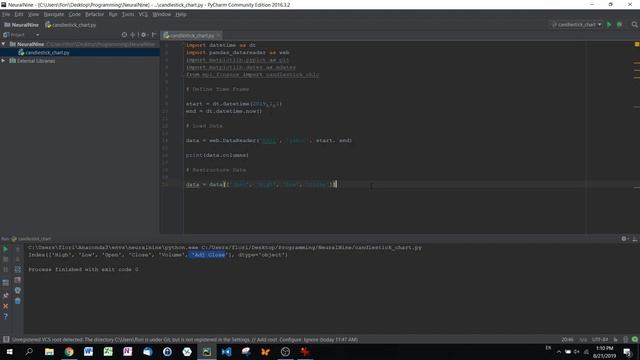Click the print icon in Run console
The height and width of the screenshot is (360, 640).
point(18,290)
